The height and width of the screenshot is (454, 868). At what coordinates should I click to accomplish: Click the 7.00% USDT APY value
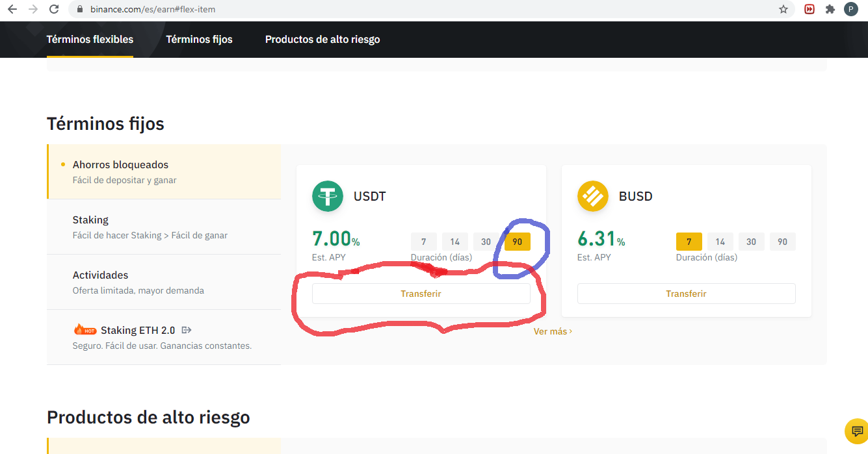(x=336, y=239)
